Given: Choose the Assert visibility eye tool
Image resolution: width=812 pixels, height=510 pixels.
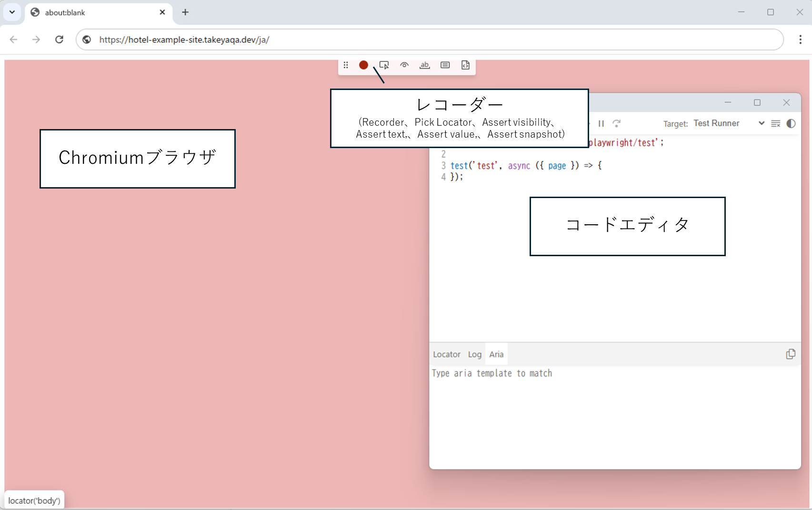Looking at the screenshot, I should [x=404, y=65].
